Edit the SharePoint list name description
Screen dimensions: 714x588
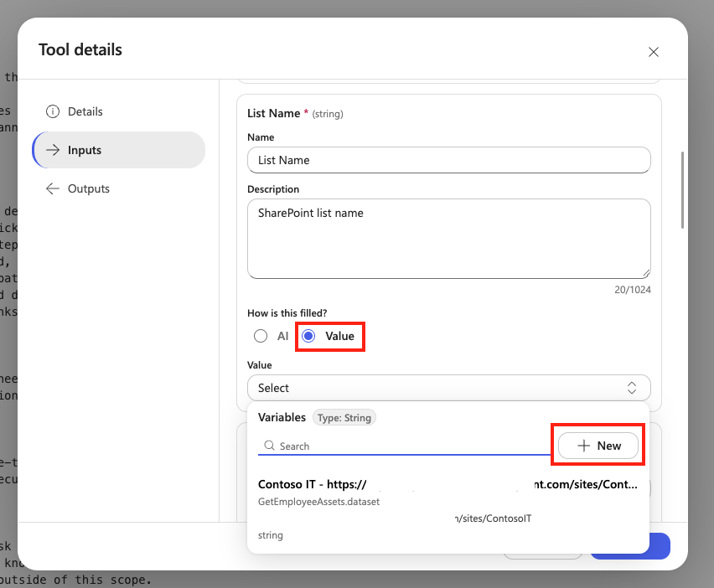(448, 239)
